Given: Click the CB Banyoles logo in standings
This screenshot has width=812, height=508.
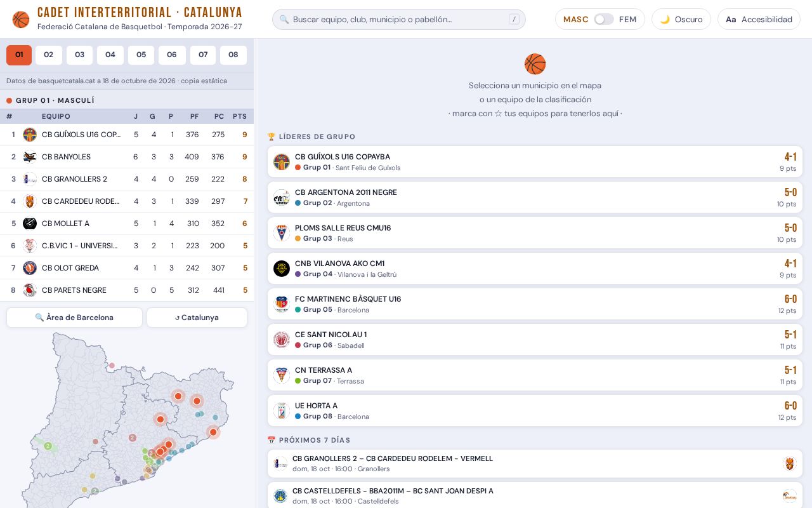Looking at the screenshot, I should point(30,157).
